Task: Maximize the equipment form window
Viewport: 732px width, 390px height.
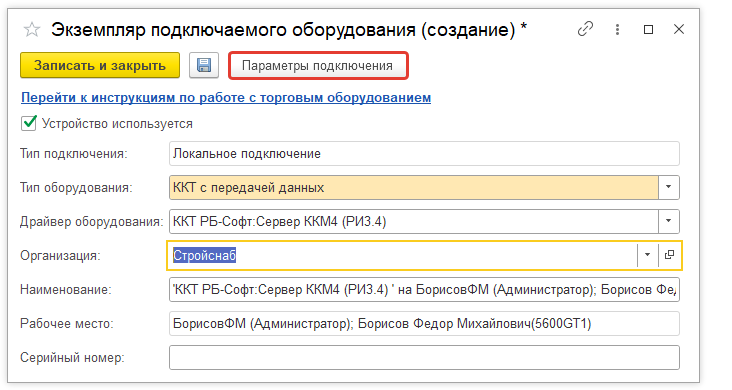Action: pyautogui.click(x=648, y=29)
